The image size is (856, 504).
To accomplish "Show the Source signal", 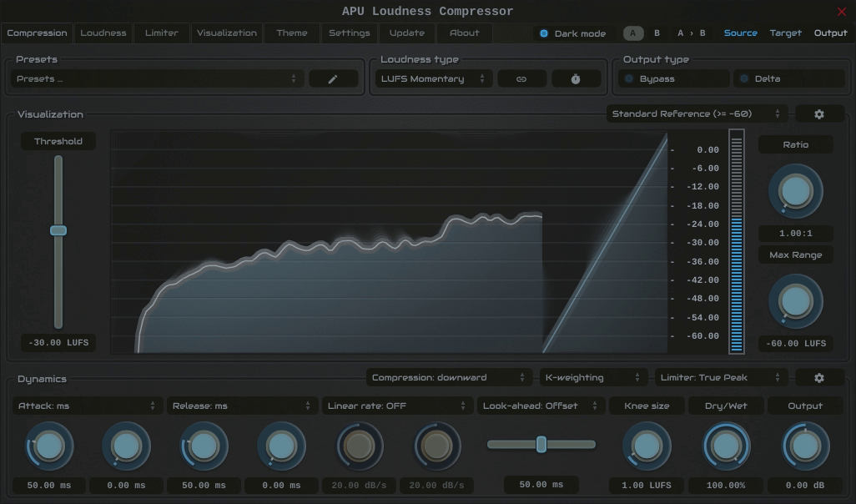I will click(740, 33).
